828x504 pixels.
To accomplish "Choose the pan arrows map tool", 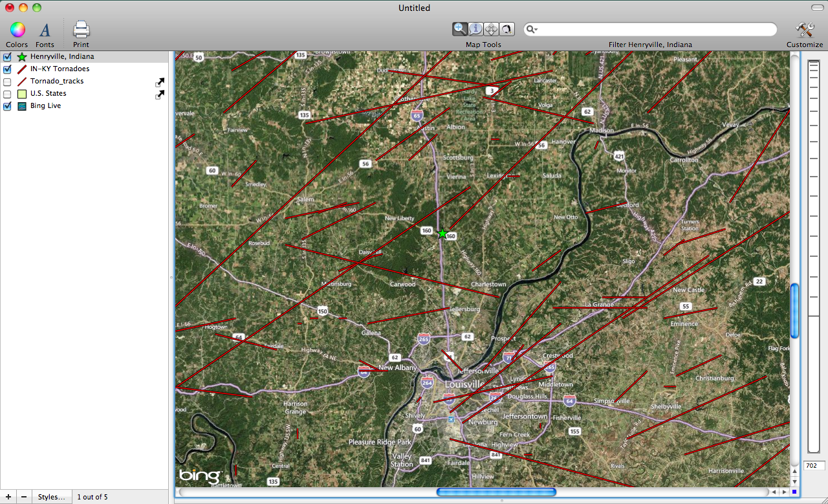I will point(491,28).
